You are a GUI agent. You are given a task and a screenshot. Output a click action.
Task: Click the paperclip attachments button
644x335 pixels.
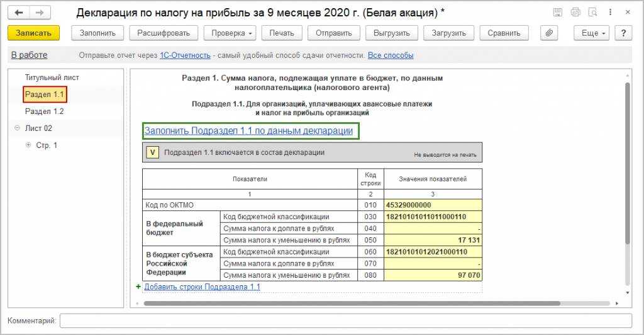point(550,33)
